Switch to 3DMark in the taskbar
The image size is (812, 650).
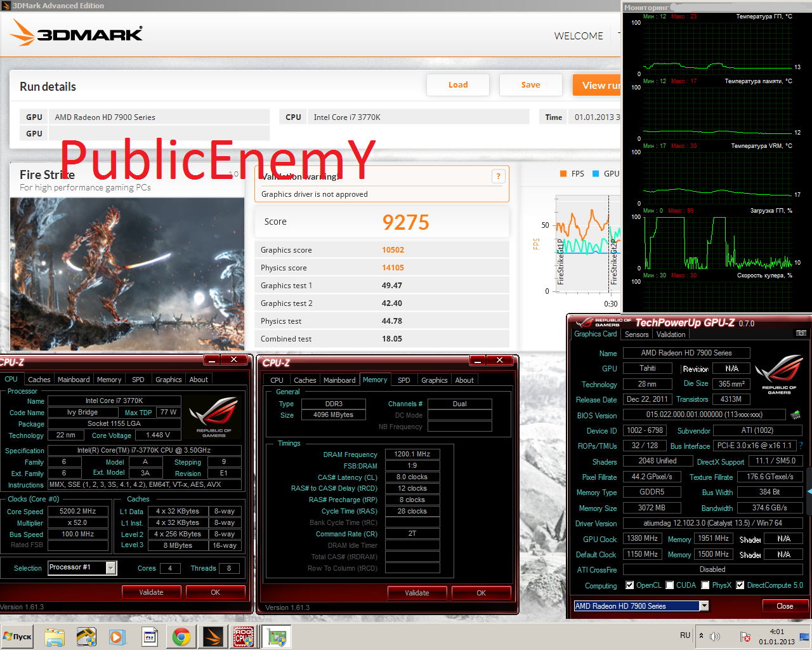[x=213, y=637]
